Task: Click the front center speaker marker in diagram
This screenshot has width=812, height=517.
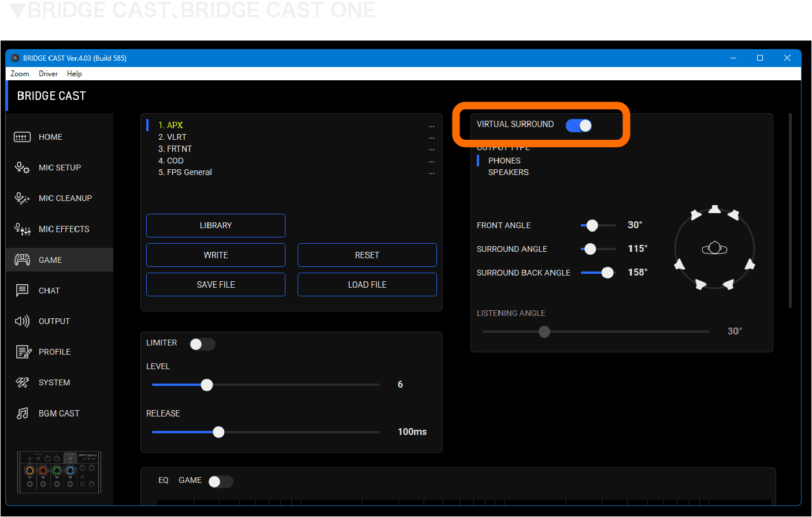Action: (715, 209)
